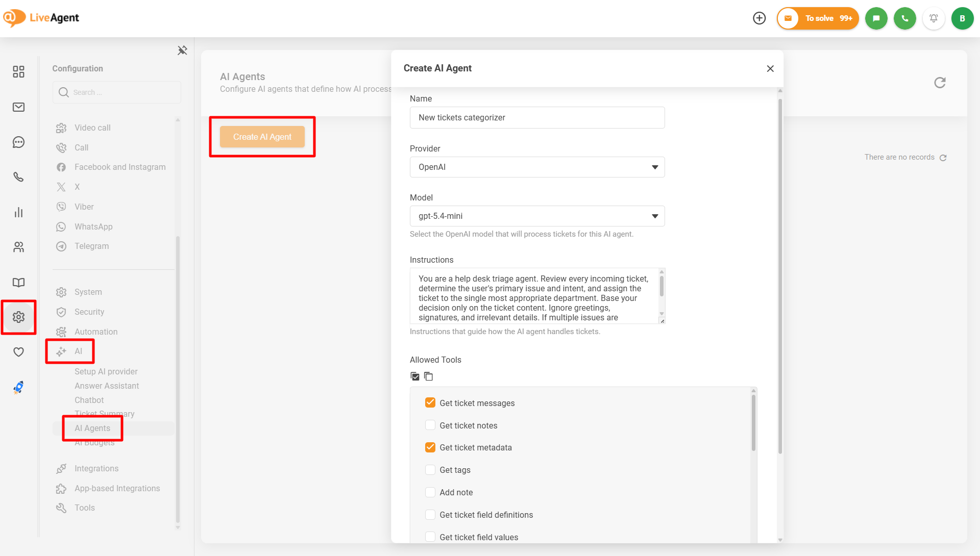The image size is (980, 556).
Task: Uncheck Get ticket metadata tool
Action: 430,447
